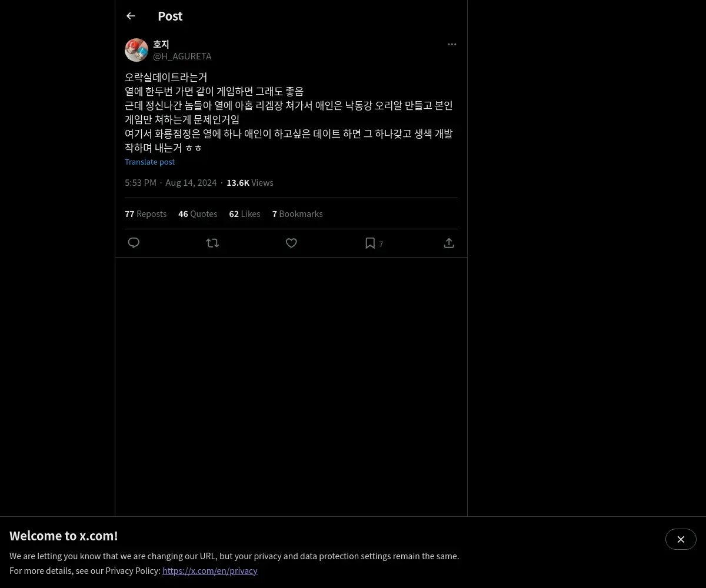Click the display name 호지
Viewport: 706px width, 588px height.
point(161,44)
